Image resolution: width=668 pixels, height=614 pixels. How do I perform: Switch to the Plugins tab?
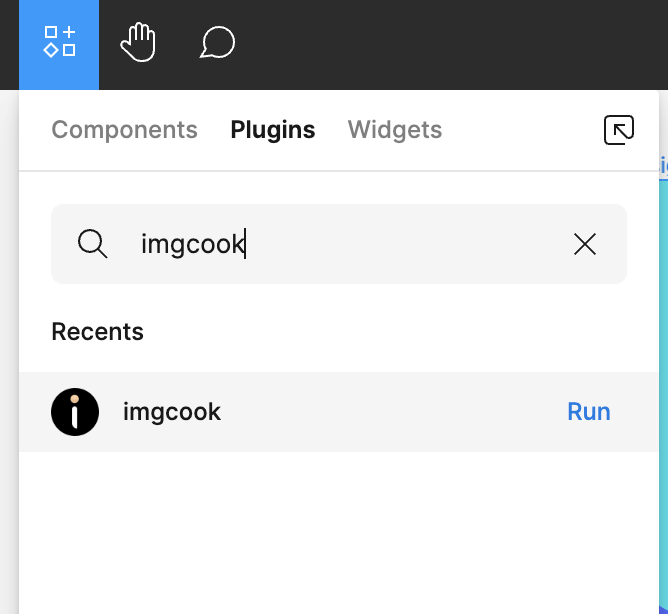point(273,130)
